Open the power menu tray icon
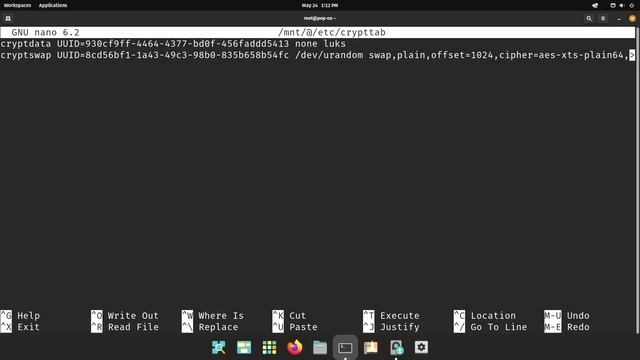The width and height of the screenshot is (640, 360). pyautogui.click(x=631, y=5)
